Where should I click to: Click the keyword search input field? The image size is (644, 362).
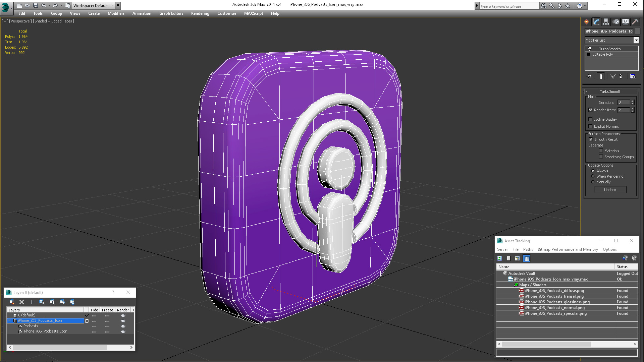click(x=509, y=6)
